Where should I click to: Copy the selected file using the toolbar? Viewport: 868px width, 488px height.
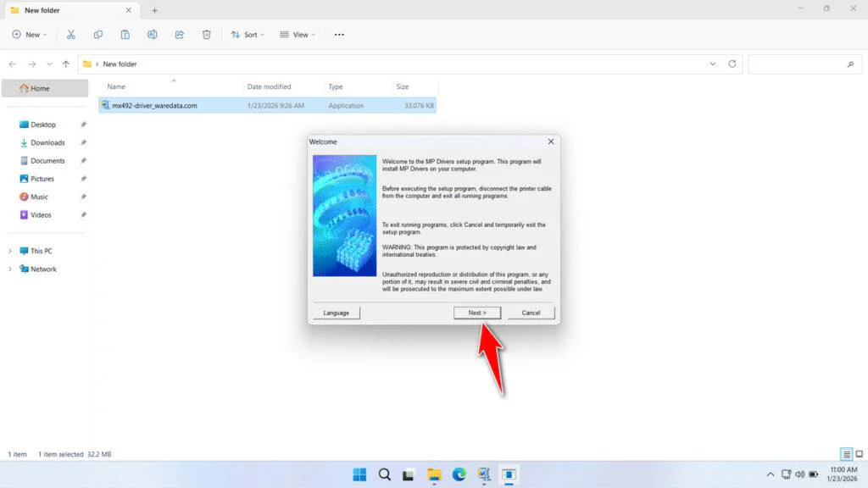click(x=98, y=35)
